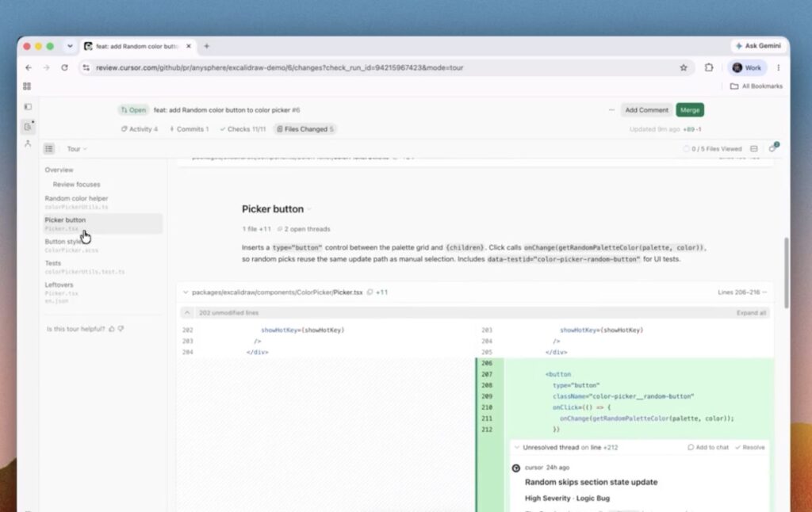Select the Files Changed tab

[x=305, y=129]
